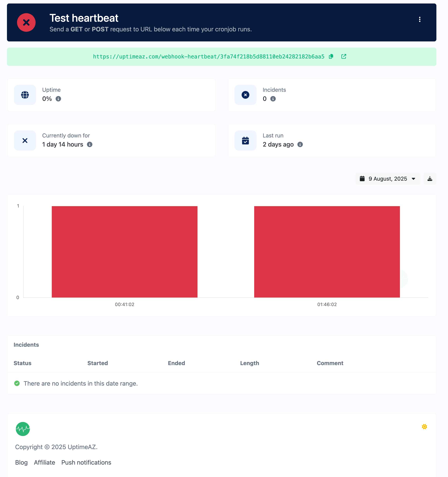Click calendar icon in date picker
This screenshot has width=448, height=477.
click(x=362, y=179)
